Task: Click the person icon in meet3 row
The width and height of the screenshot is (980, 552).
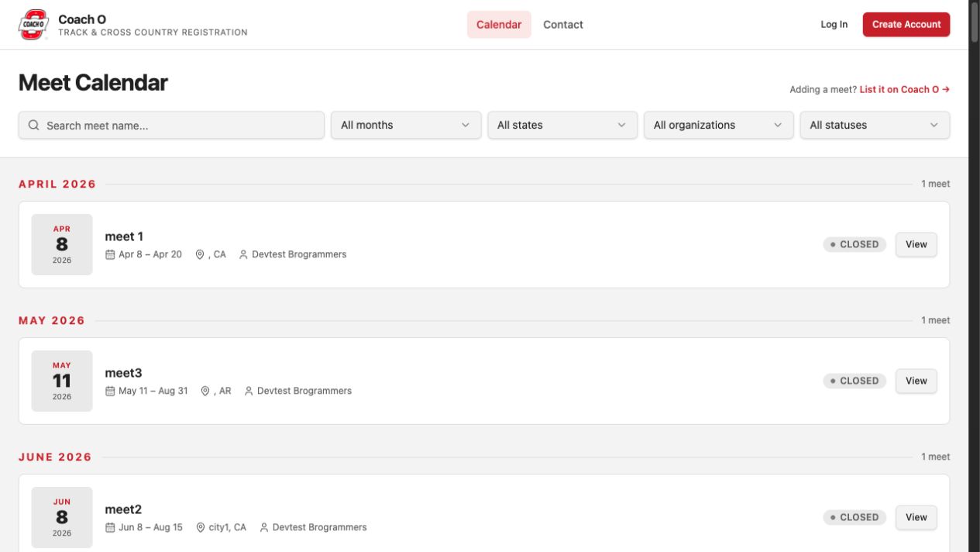Action: pos(249,391)
